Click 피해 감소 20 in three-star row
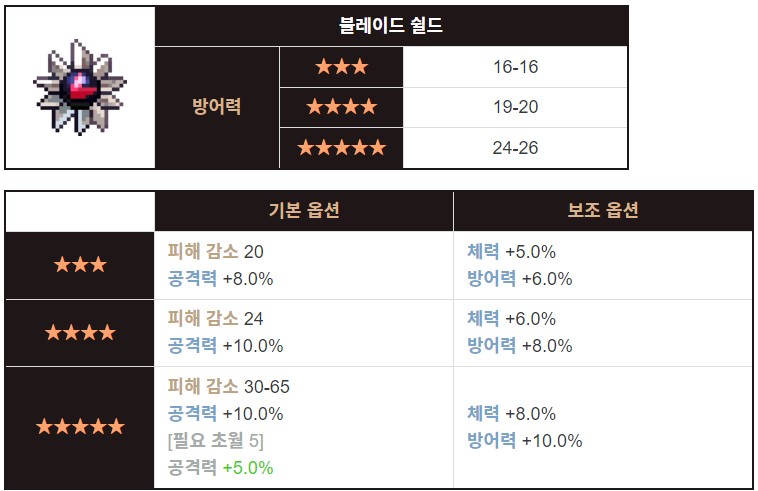The image size is (758, 491). pyautogui.click(x=216, y=252)
